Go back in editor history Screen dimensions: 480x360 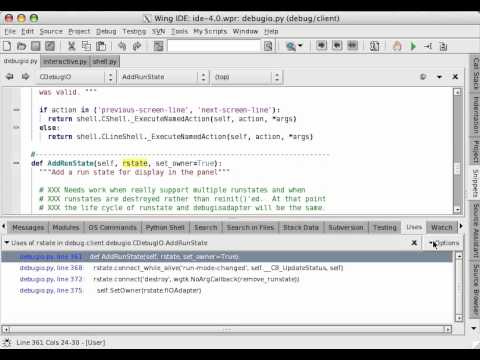(x=10, y=77)
